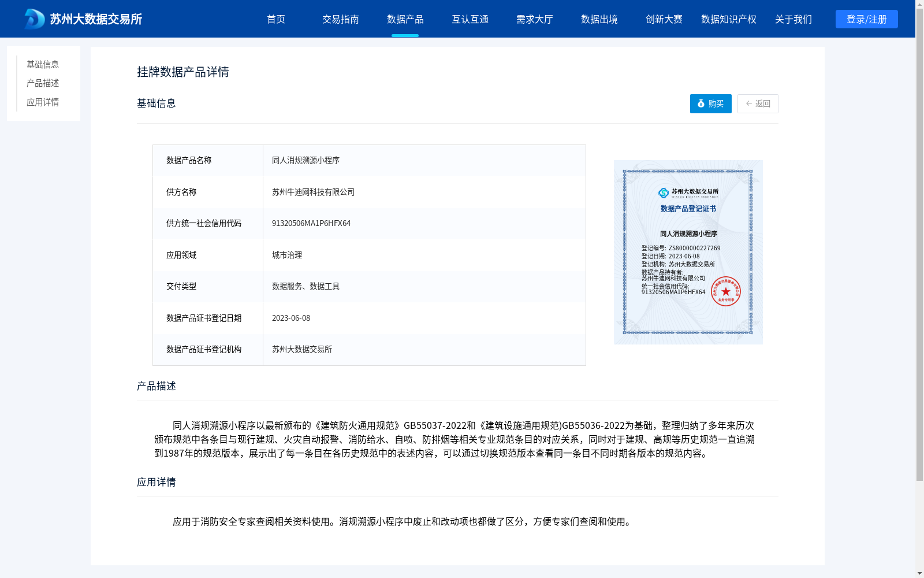Click the 数据产品证书登记机构 label cell

coord(208,349)
